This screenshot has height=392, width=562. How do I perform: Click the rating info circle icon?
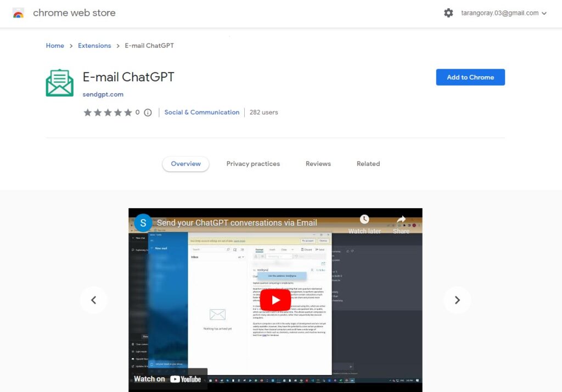(x=147, y=112)
